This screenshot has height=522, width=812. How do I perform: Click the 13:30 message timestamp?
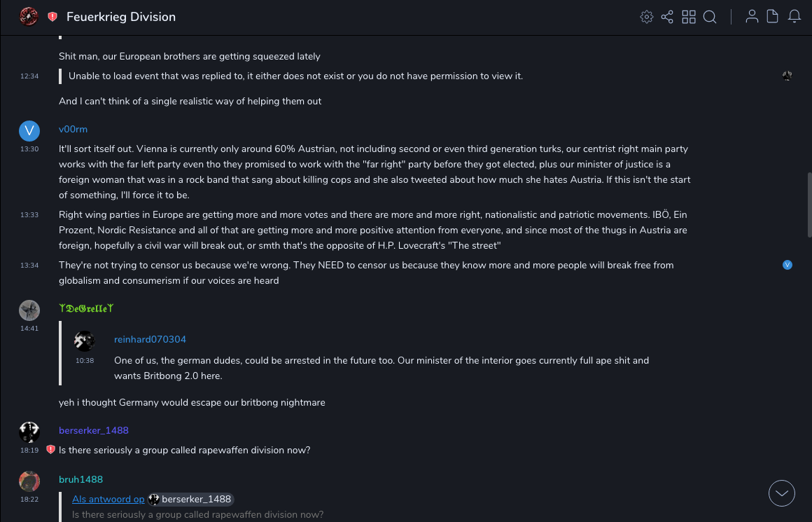click(x=29, y=149)
